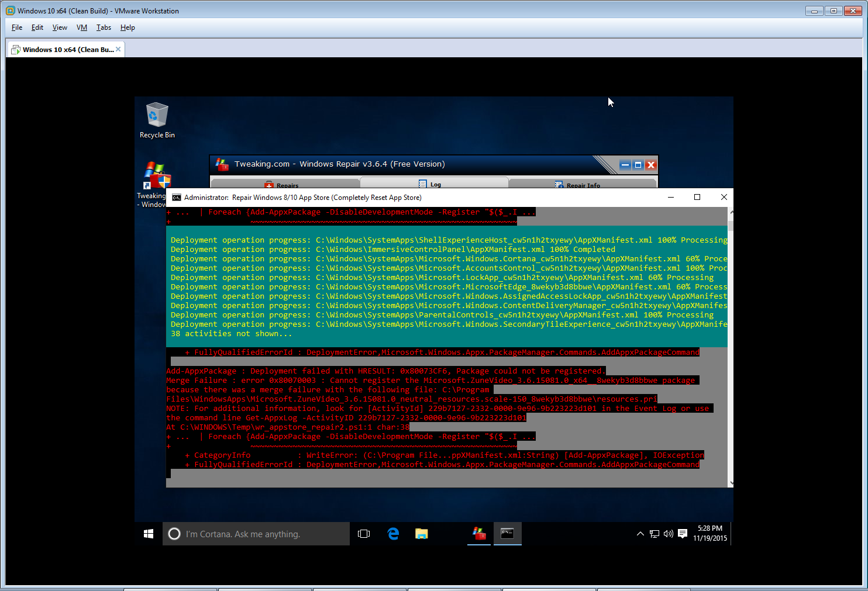Open the Tabs menu in VMware

(104, 27)
